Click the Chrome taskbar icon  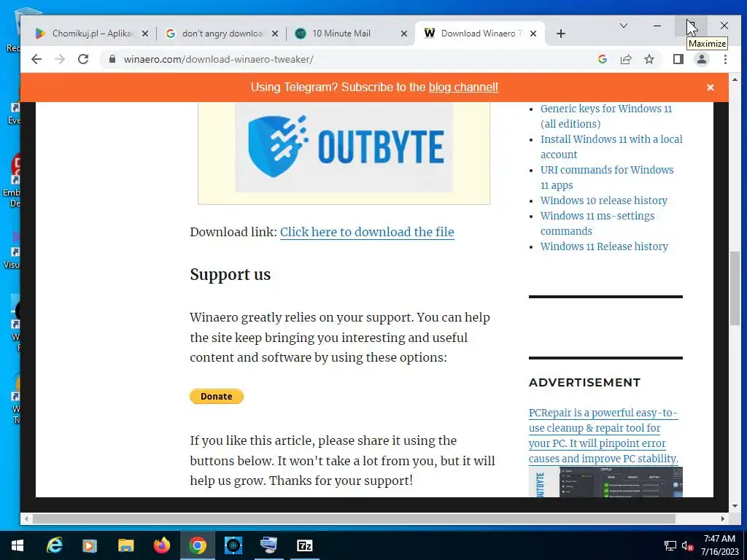click(197, 545)
